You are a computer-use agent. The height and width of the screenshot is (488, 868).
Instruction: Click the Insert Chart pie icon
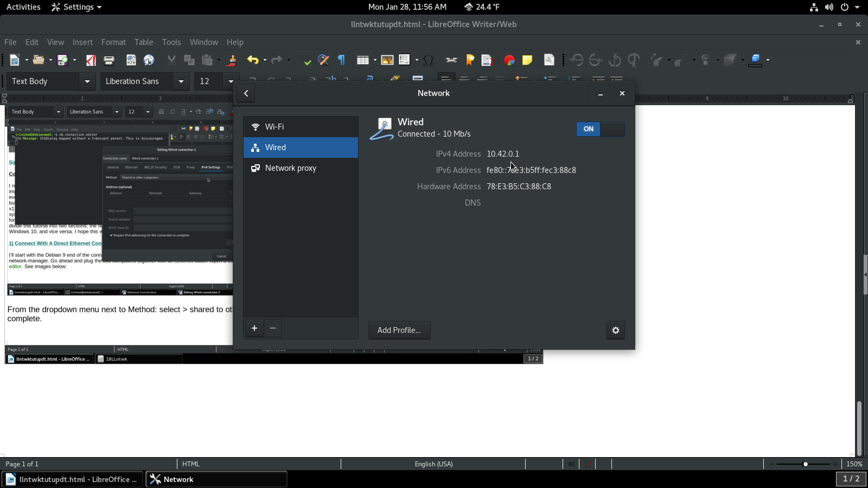coord(509,60)
